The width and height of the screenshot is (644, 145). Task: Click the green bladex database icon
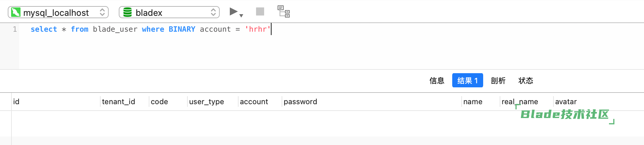128,12
